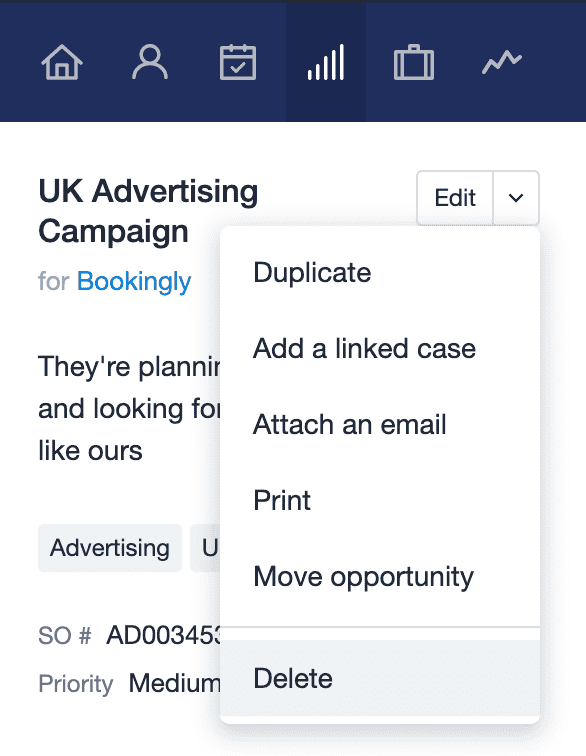Open the Reports trend line icon
The height and width of the screenshot is (756, 586).
[502, 62]
